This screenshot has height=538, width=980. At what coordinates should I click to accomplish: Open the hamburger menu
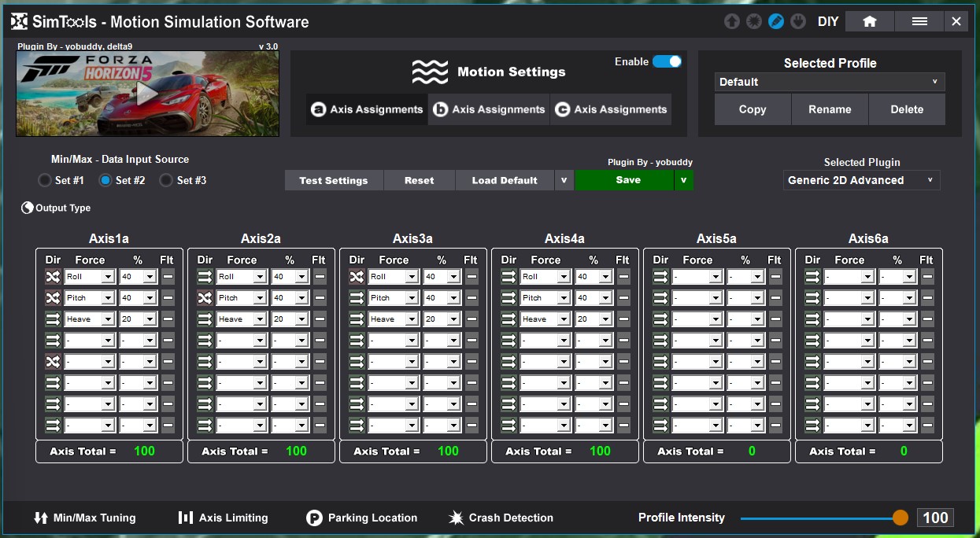pyautogui.click(x=919, y=21)
